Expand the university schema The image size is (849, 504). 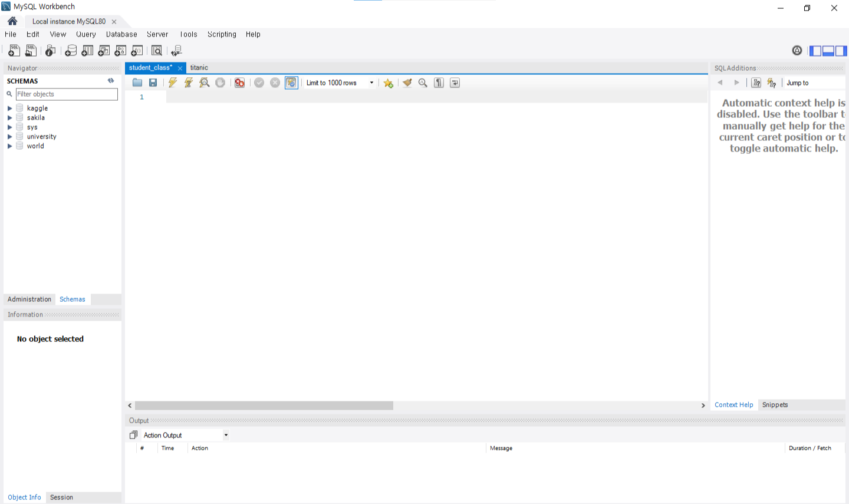coord(9,137)
